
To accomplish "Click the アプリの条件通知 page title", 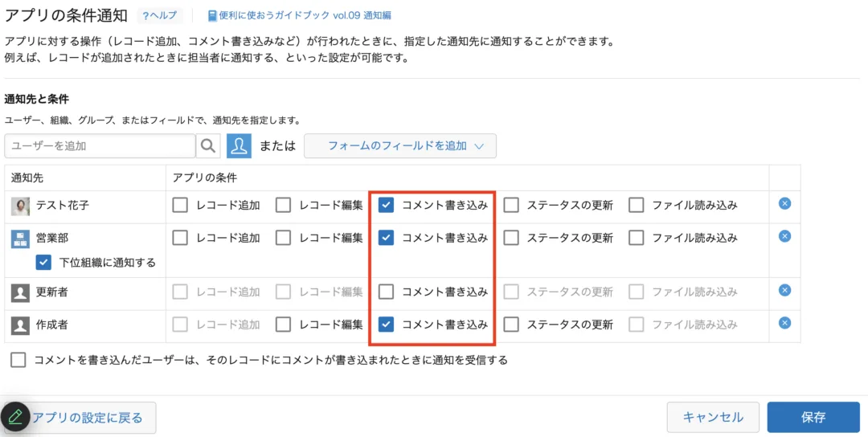I will click(x=66, y=15).
